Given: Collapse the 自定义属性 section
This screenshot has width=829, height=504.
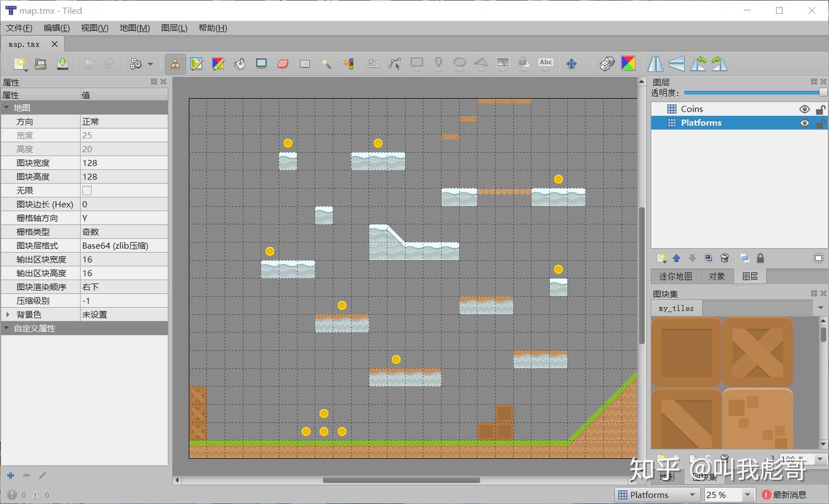Looking at the screenshot, I should tap(7, 329).
